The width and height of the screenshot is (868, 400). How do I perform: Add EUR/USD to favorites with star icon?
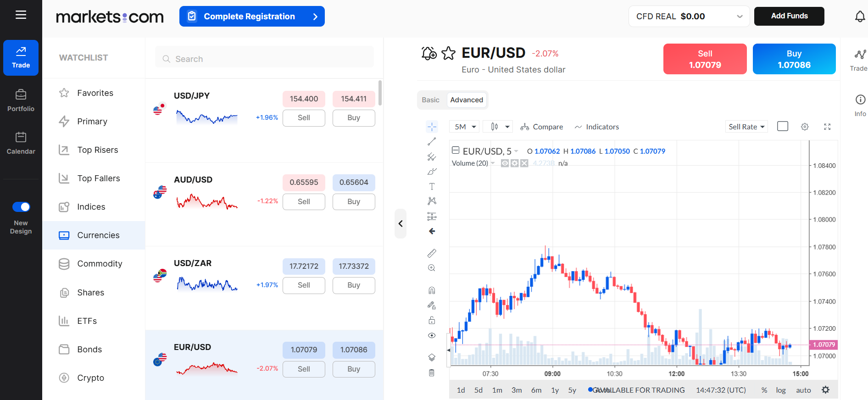[448, 53]
